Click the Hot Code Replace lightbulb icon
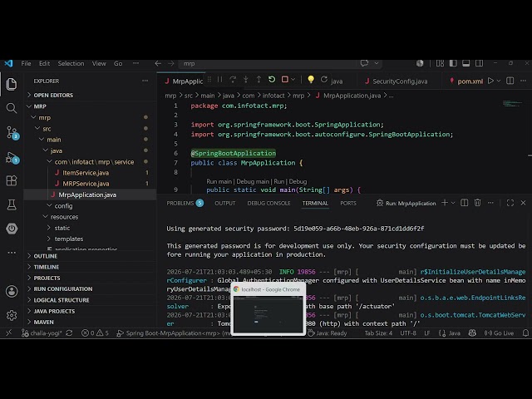This screenshot has height=399, width=532. pos(311,80)
